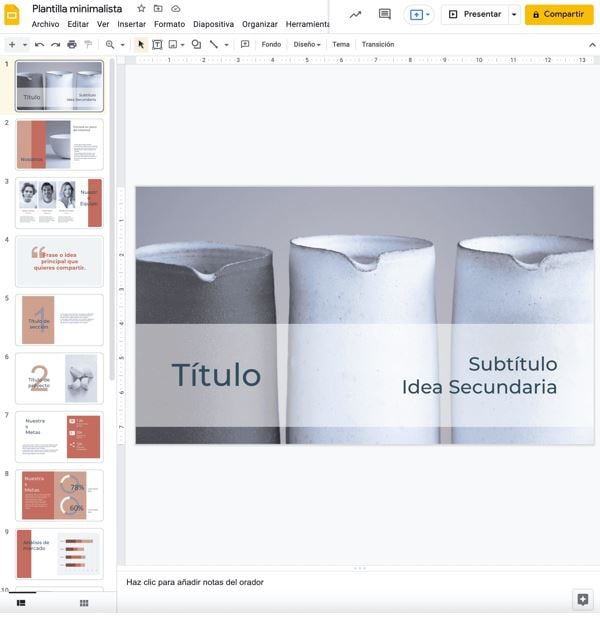Choose the select arrow cursor tool

[x=141, y=44]
